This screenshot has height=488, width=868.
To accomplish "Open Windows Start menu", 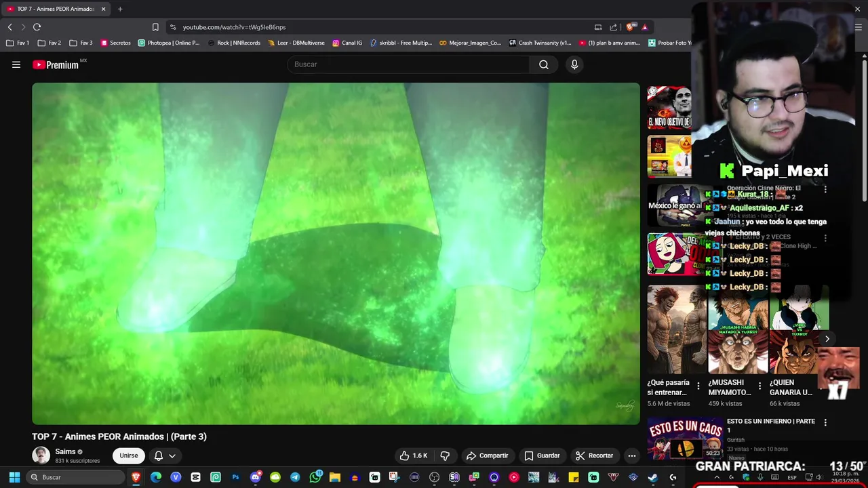I will pos(14,477).
